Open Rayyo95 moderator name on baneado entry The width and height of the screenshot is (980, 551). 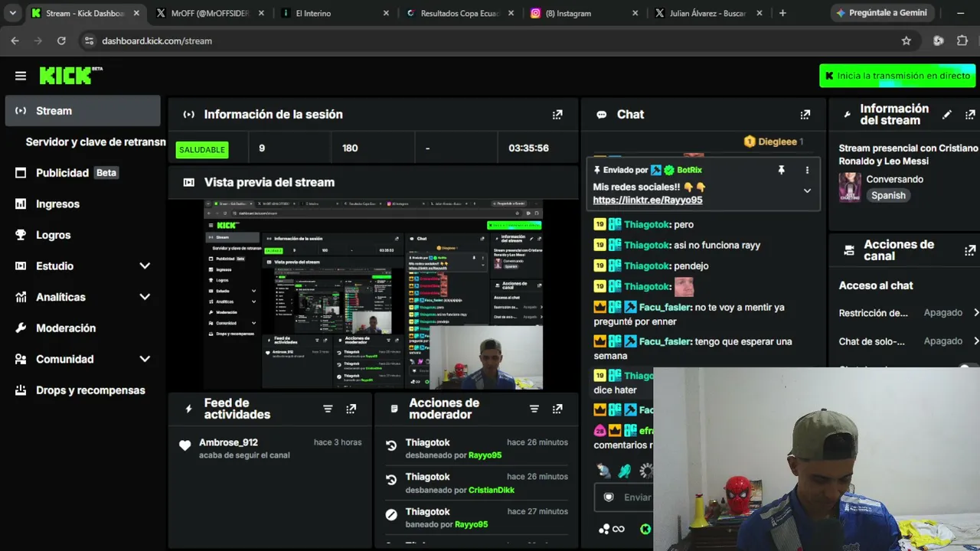click(471, 525)
